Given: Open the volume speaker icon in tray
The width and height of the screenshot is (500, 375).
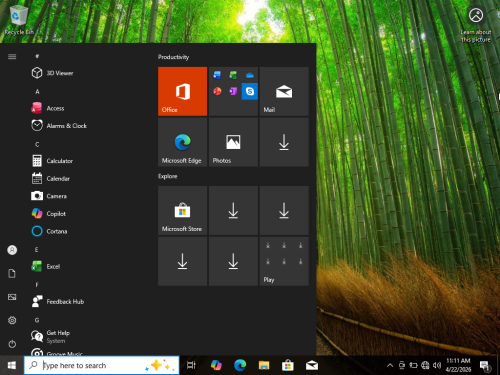Looking at the screenshot, I should point(436,365).
